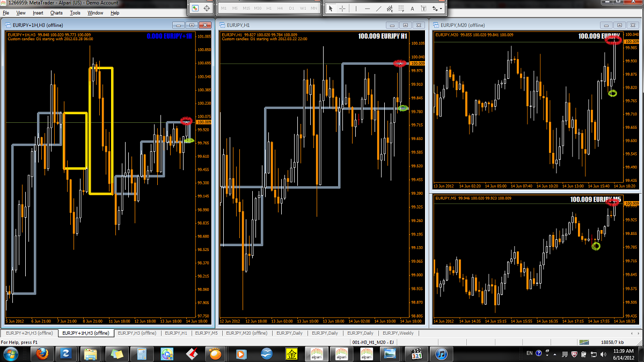Image resolution: width=644 pixels, height=362 pixels.
Task: Click the green-red icon beside Data Window
Action: [195, 8]
